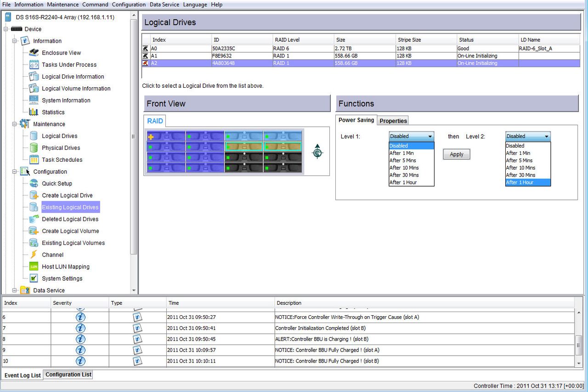Image resolution: width=588 pixels, height=392 pixels.
Task: Click the Channel lightning icon
Action: [34, 255]
